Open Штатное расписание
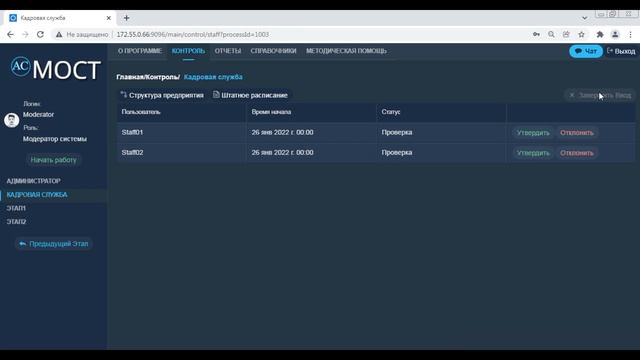The image size is (640, 360). click(251, 95)
